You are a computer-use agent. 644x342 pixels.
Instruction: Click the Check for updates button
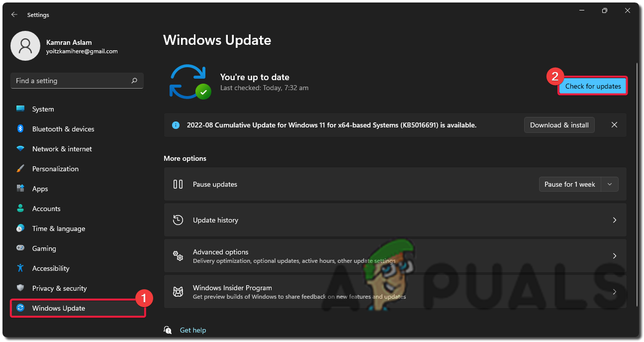(x=593, y=86)
